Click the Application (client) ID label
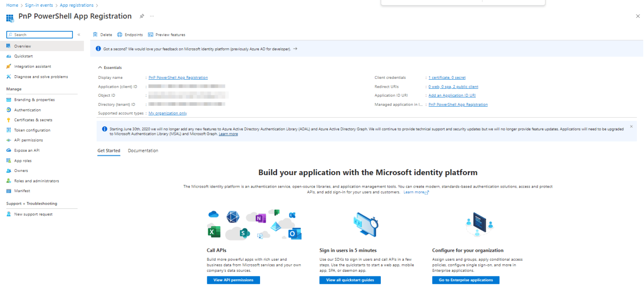 [118, 86]
